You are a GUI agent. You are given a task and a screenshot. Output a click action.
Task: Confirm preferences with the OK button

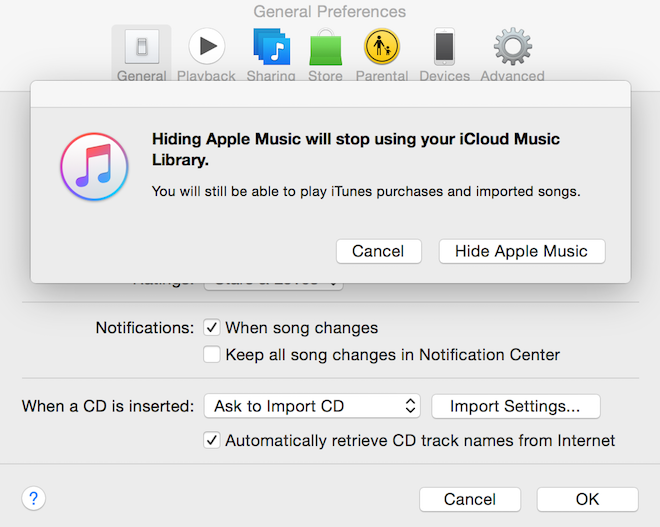(587, 499)
